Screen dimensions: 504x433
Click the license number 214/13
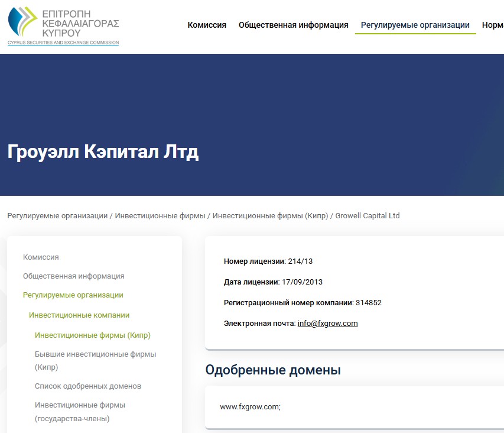click(300, 261)
